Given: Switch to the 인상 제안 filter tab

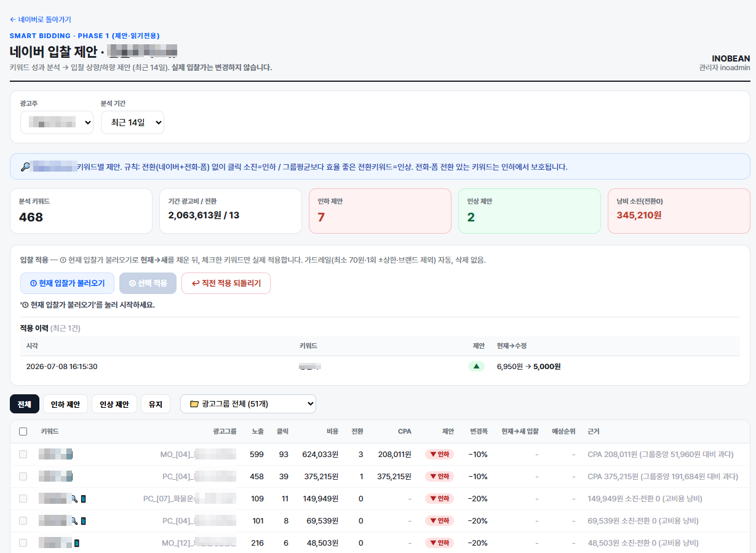Looking at the screenshot, I should (x=114, y=404).
